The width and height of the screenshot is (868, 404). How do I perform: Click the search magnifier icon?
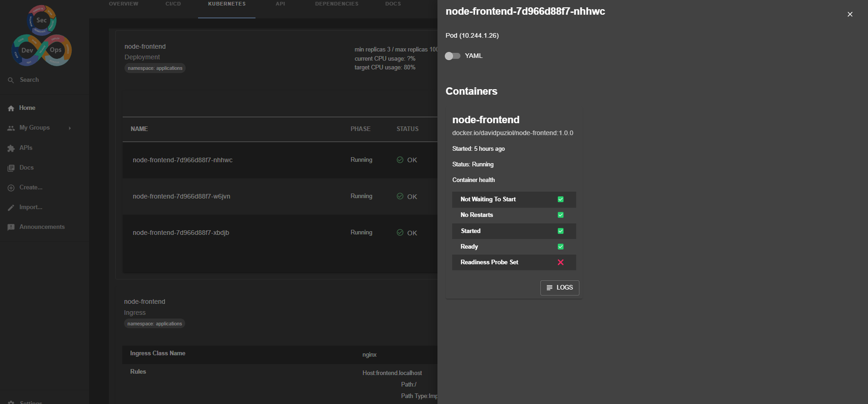(x=11, y=80)
